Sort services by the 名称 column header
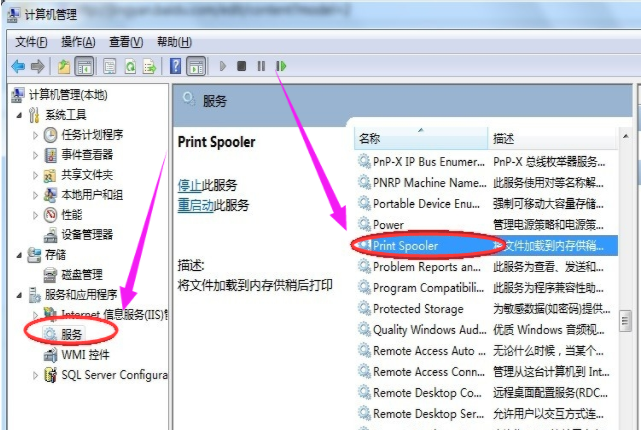 370,137
